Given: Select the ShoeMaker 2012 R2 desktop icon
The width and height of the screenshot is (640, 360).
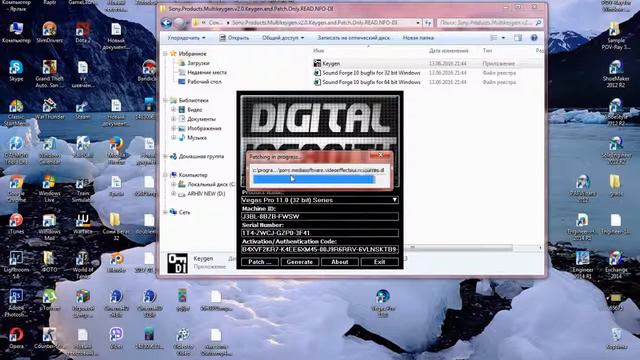Looking at the screenshot, I should [x=616, y=73].
